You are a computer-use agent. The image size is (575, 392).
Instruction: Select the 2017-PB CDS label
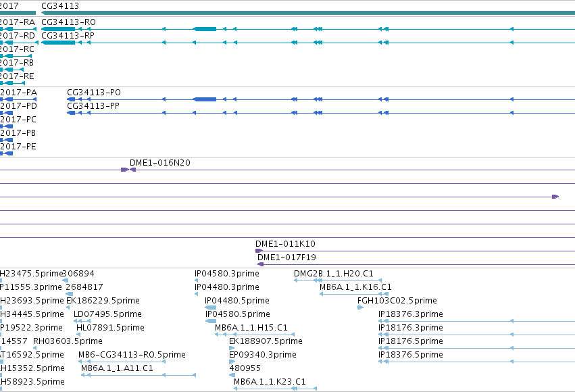point(18,133)
